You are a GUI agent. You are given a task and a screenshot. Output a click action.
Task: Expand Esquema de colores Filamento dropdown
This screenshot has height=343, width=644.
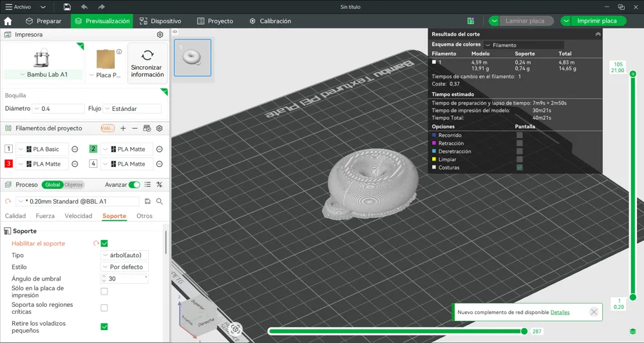coord(524,45)
